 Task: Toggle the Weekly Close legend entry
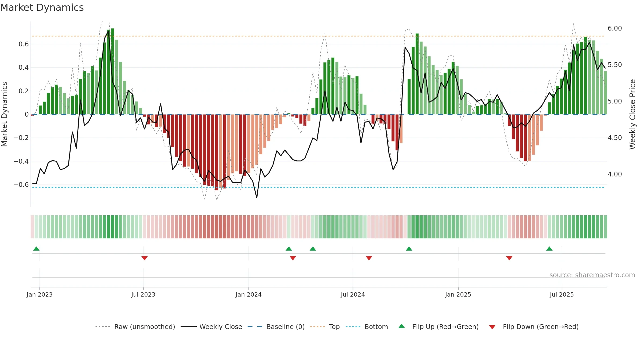tap(211, 327)
